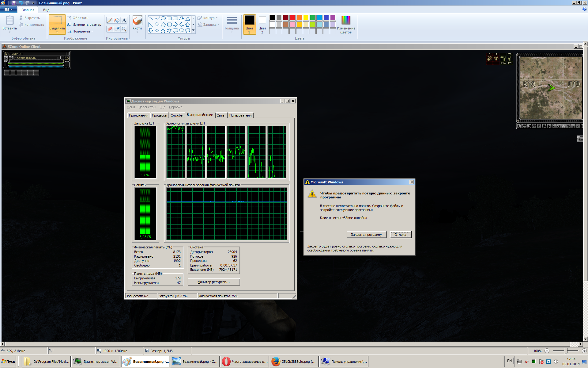Activate the Цвет 1 color slot
588x368 pixels.
point(249,25)
